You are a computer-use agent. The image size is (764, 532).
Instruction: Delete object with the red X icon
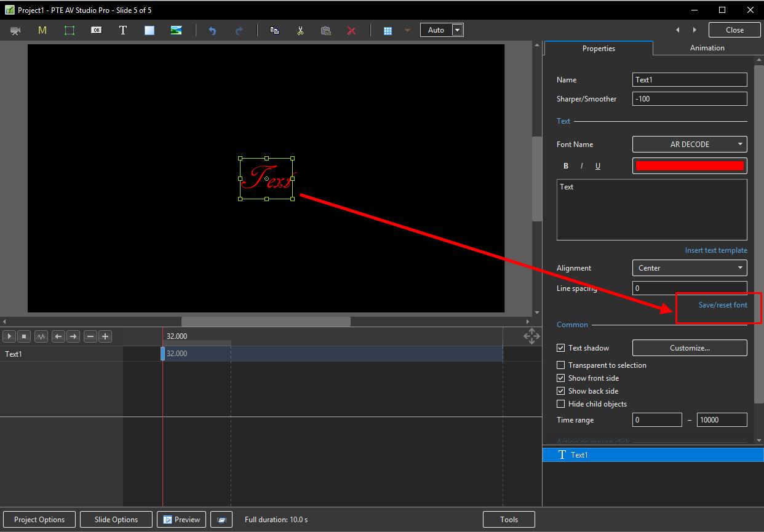(351, 30)
